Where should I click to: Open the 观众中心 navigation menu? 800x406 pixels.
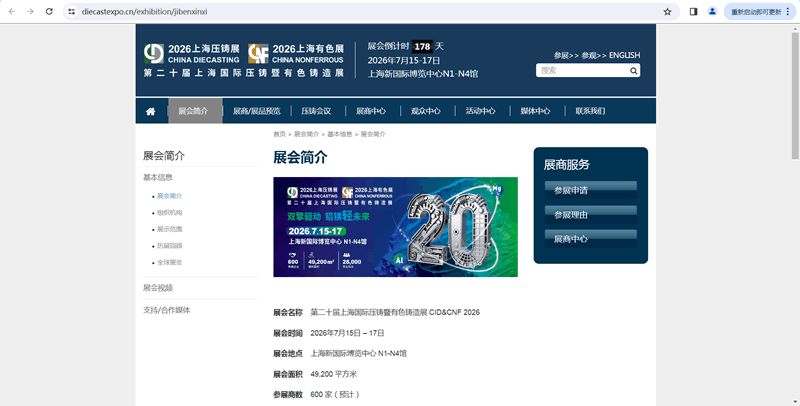tap(426, 111)
